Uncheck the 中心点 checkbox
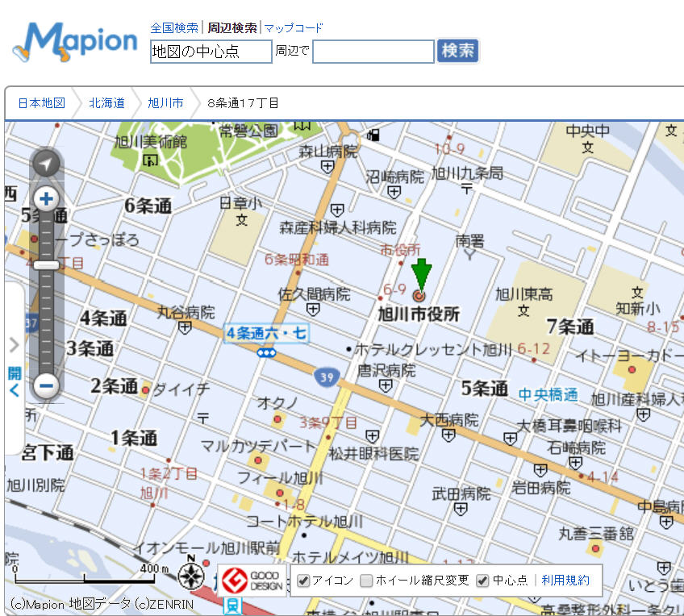This screenshot has height=616, width=684. click(482, 581)
